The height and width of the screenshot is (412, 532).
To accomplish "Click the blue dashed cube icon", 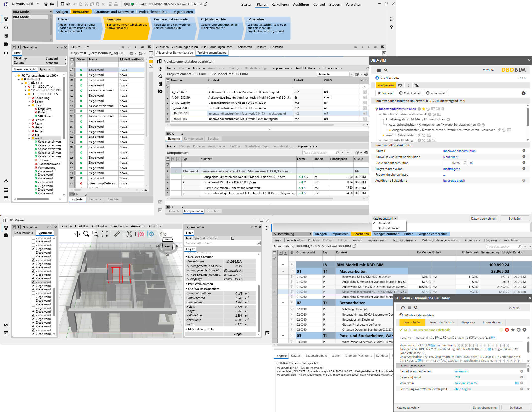I will (151, 234).
